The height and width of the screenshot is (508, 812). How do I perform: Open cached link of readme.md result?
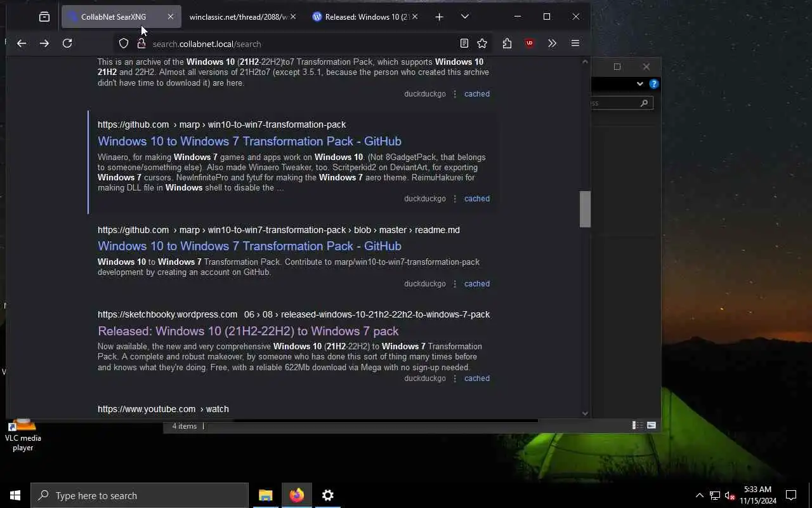pyautogui.click(x=477, y=284)
